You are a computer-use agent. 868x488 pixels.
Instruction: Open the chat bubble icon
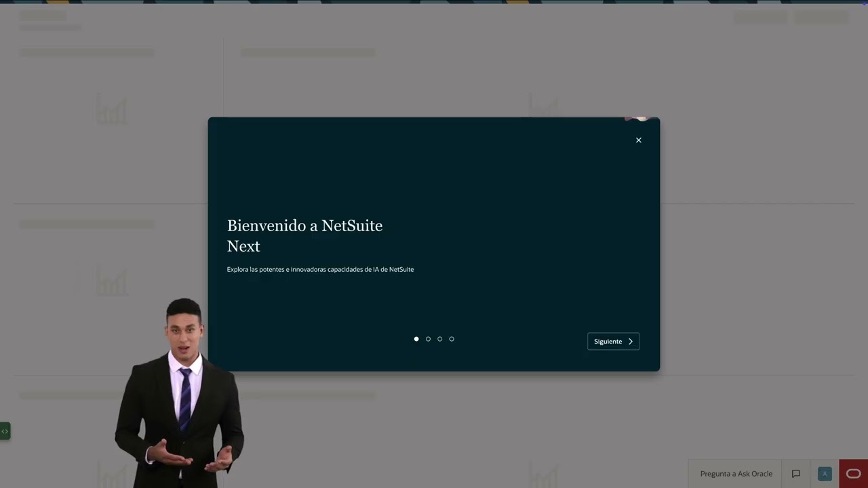796,474
